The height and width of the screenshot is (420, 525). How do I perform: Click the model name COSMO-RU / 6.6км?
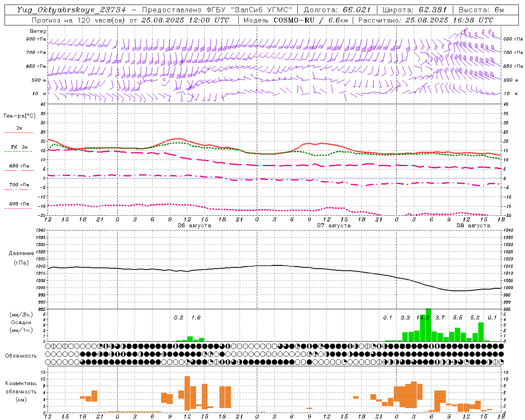[x=311, y=20]
